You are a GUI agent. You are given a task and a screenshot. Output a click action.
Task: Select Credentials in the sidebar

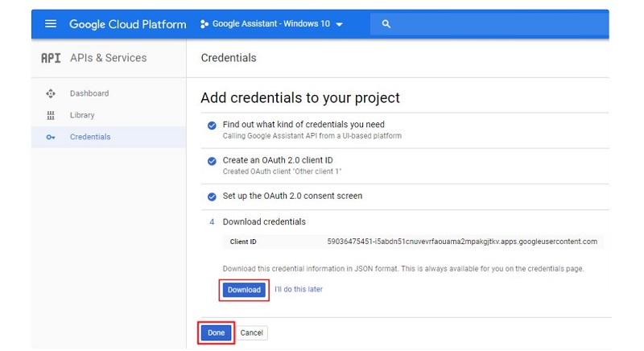point(90,137)
